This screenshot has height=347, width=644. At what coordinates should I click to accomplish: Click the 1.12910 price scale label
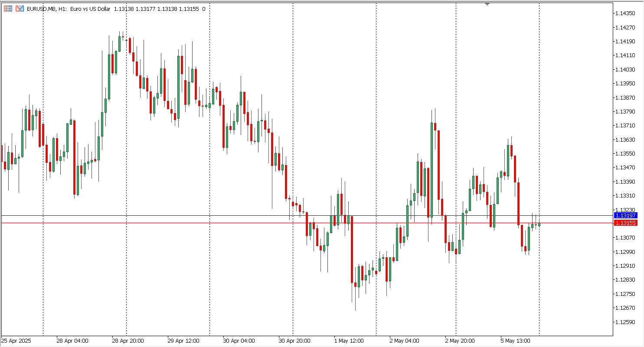tap(626, 266)
